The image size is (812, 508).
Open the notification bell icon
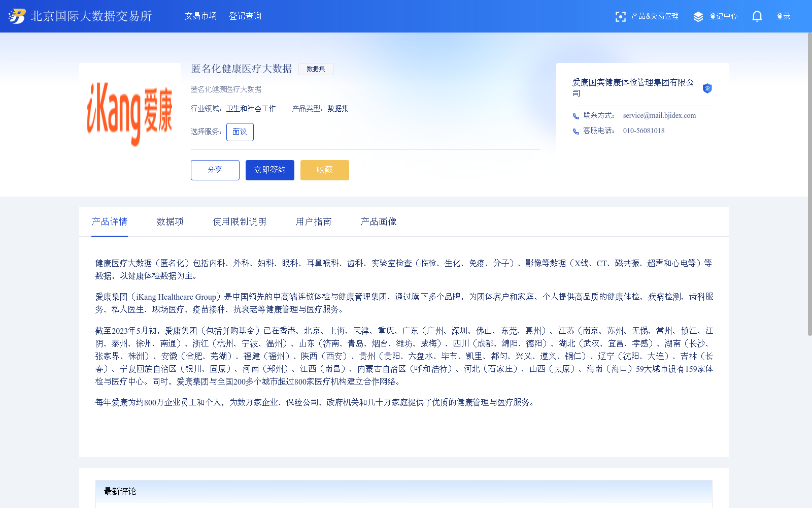coord(757,16)
